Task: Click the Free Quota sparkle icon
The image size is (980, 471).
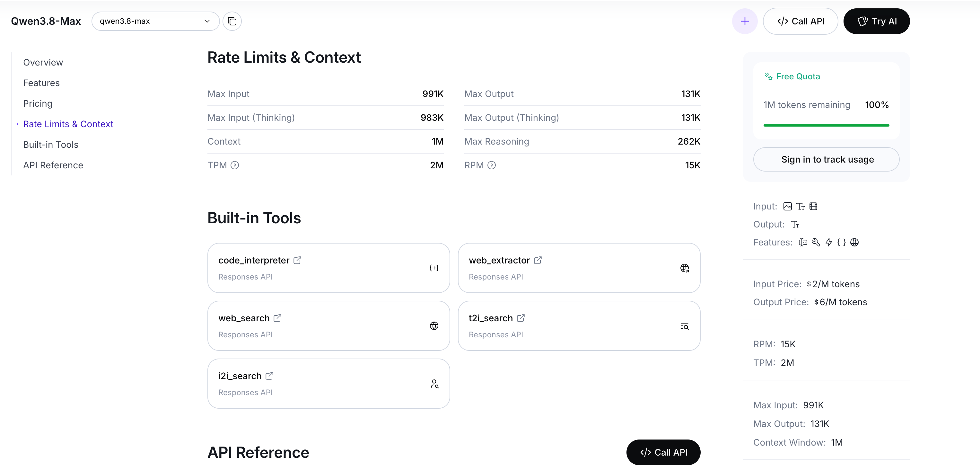Action: click(x=768, y=76)
